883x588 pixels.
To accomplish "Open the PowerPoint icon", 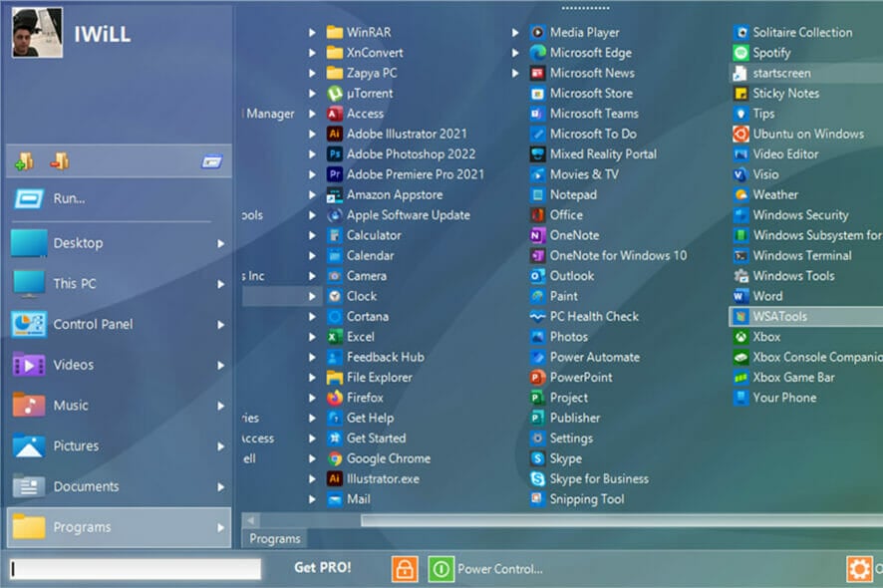I will [x=538, y=378].
